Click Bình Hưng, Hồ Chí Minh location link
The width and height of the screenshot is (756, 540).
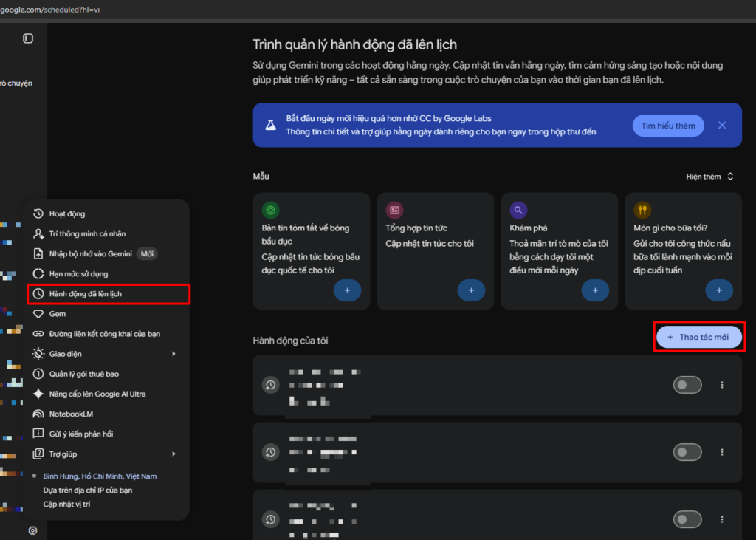point(100,476)
